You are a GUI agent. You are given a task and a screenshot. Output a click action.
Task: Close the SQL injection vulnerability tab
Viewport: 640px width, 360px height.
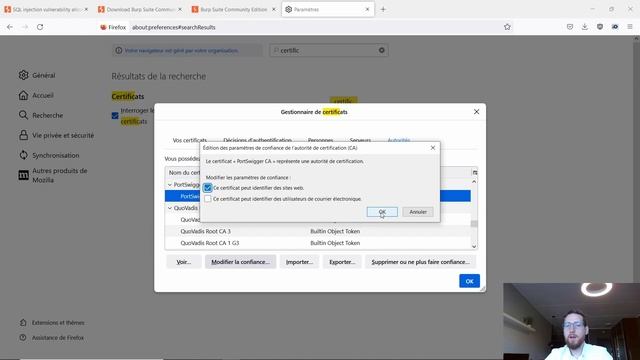(x=86, y=9)
